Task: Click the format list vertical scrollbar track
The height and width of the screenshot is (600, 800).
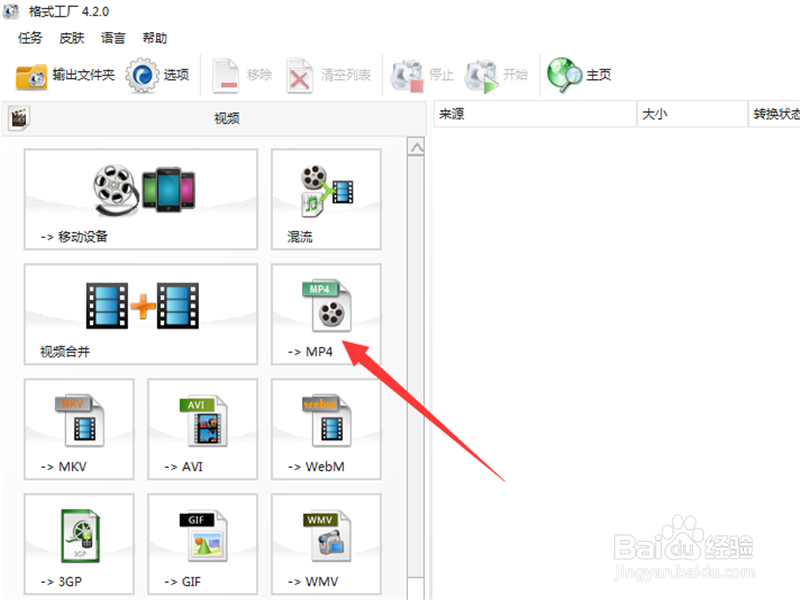Action: (x=416, y=367)
